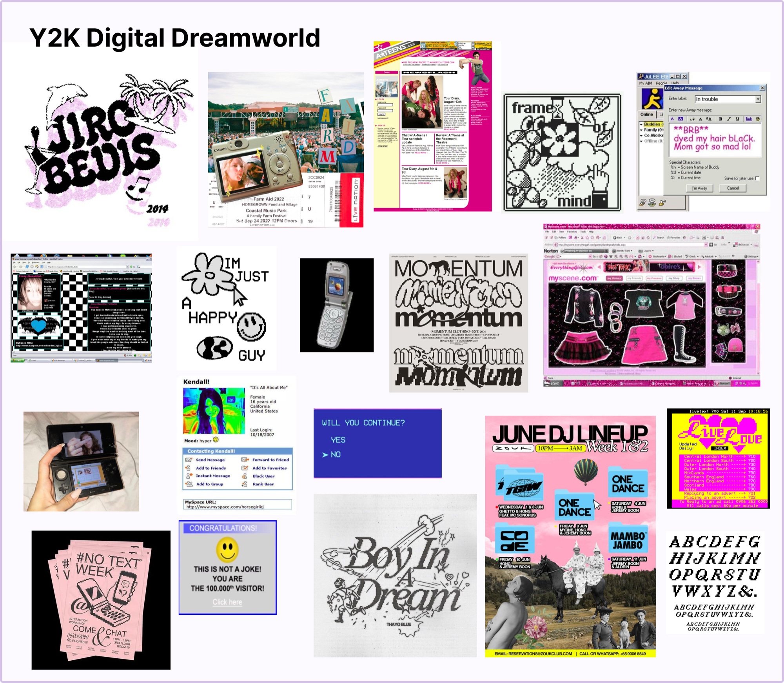The width and height of the screenshot is (784, 683).
Task: Click the person icon beside Add to Friends
Action: tap(189, 468)
